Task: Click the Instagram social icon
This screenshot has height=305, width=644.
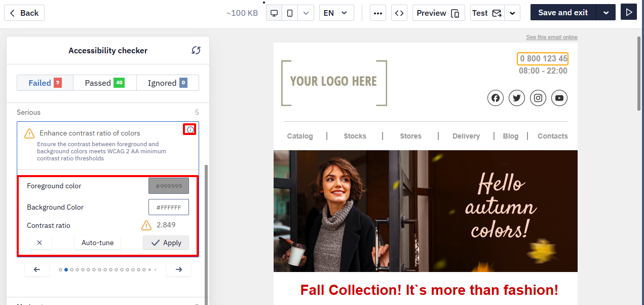Action: point(538,98)
